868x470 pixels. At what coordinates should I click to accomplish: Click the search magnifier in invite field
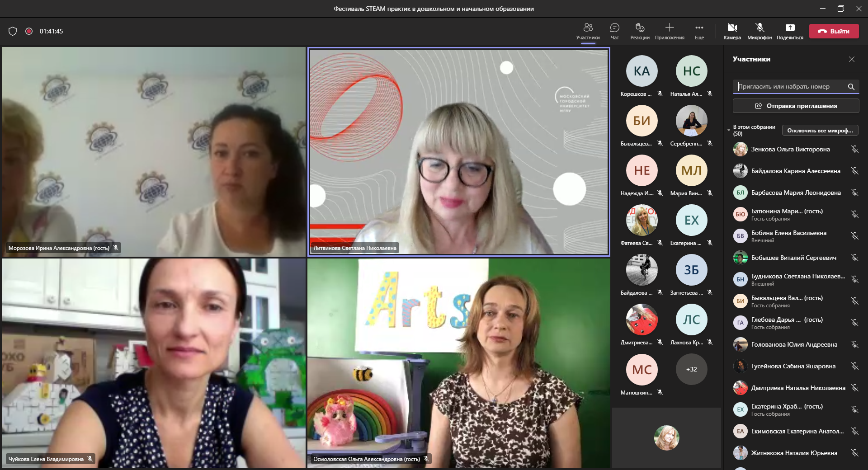click(x=851, y=87)
